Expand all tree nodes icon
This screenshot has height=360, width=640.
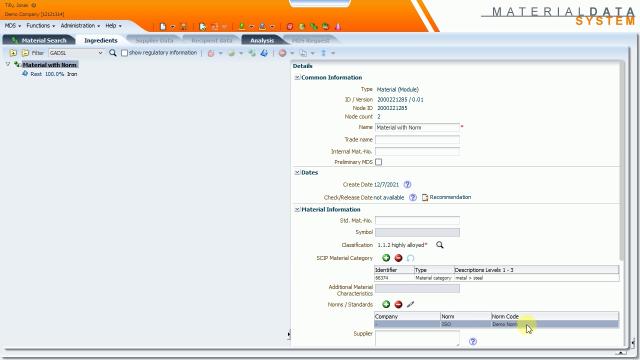click(x=13, y=53)
